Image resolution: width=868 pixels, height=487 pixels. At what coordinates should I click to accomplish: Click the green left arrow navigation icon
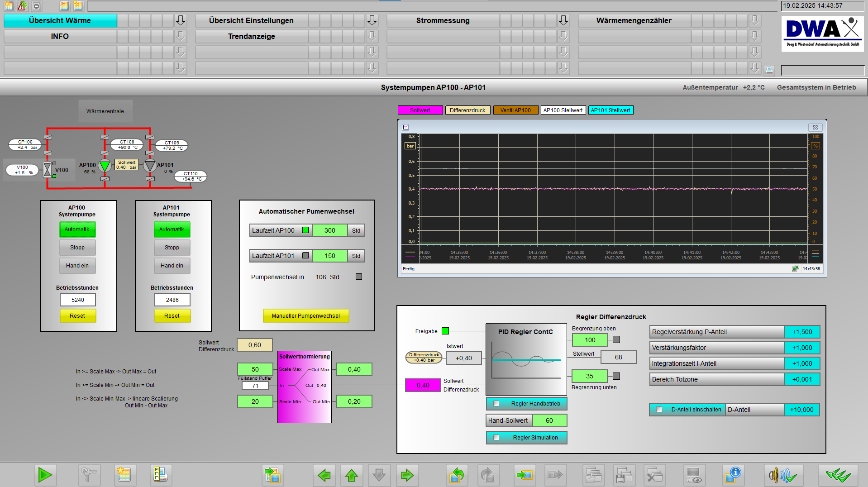(324, 475)
